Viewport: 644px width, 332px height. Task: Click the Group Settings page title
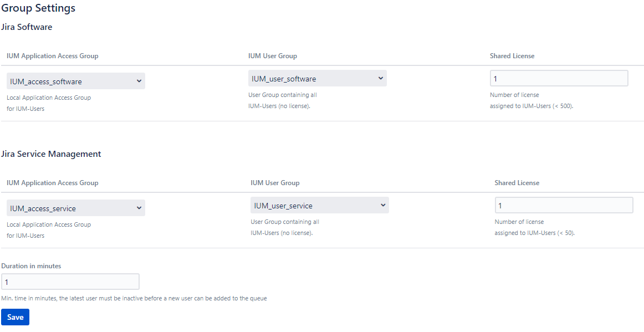[38, 8]
